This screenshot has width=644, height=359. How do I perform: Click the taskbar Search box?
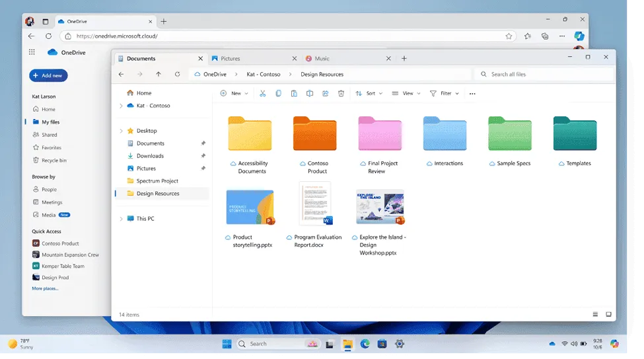pyautogui.click(x=279, y=344)
